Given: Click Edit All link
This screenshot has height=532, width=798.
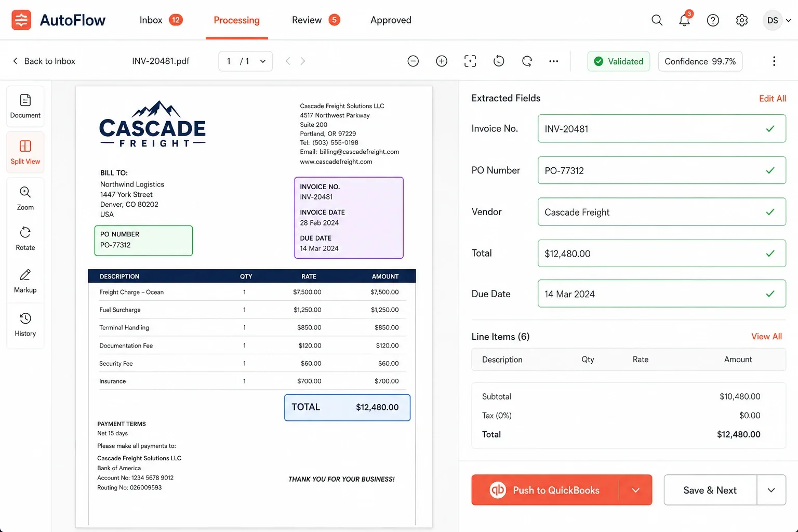Looking at the screenshot, I should (x=773, y=99).
